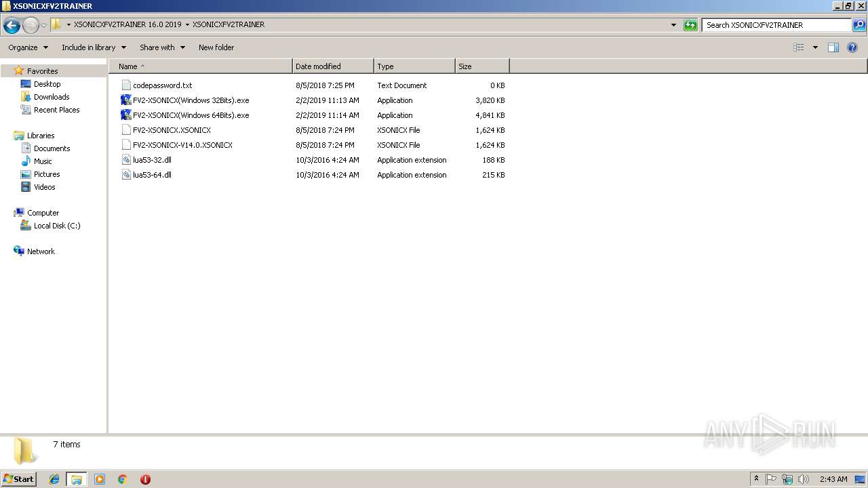868x488 pixels.
Task: Select Network in navigation pane
Action: tap(41, 251)
